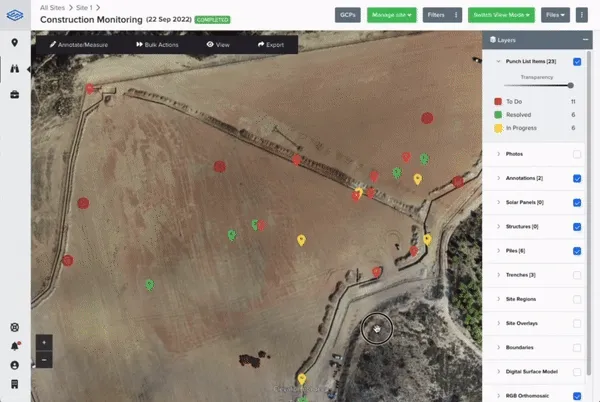Zoom in with the plus button
Image resolution: width=600 pixels, height=402 pixels.
(x=44, y=343)
